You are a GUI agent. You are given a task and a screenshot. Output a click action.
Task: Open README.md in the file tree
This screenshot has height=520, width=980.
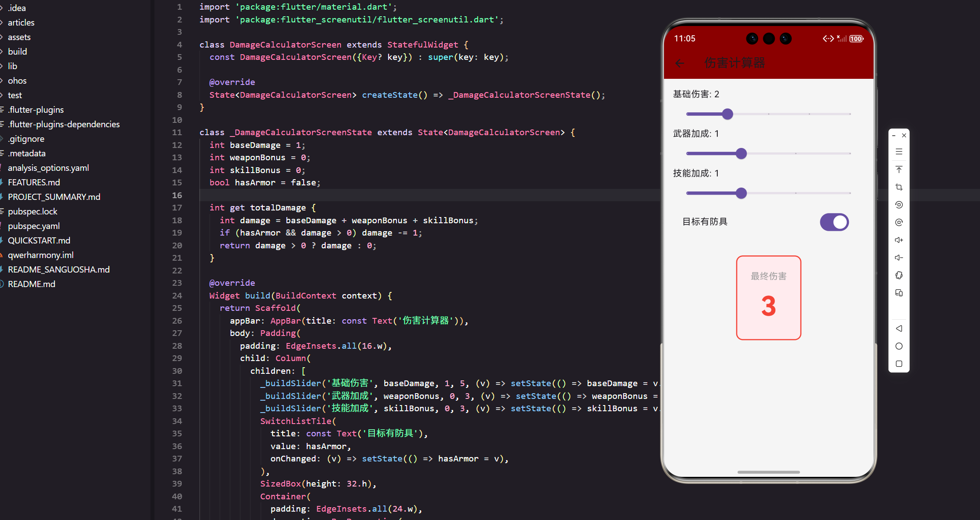[x=32, y=284]
